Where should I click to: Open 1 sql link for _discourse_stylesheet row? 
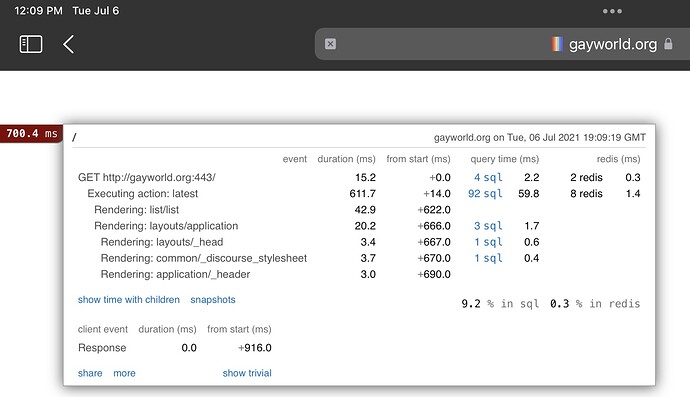(488, 258)
